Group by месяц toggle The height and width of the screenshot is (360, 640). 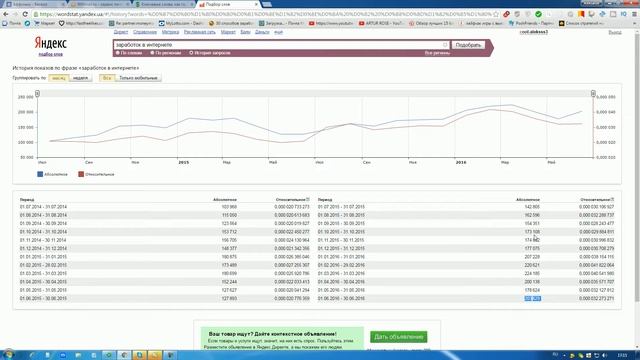(59, 78)
